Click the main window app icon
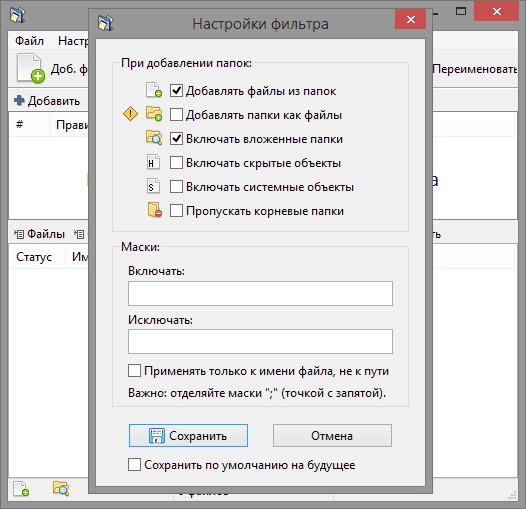This screenshot has height=509, width=526. point(17,15)
